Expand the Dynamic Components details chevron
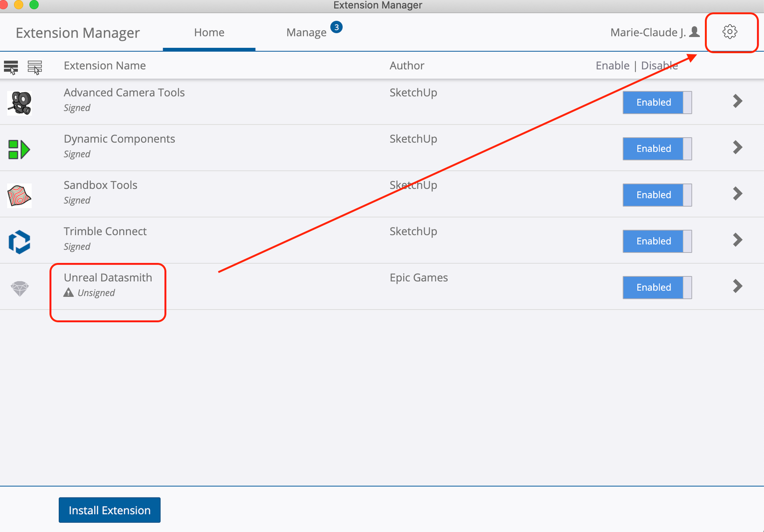This screenshot has height=532, width=764. pyautogui.click(x=737, y=147)
